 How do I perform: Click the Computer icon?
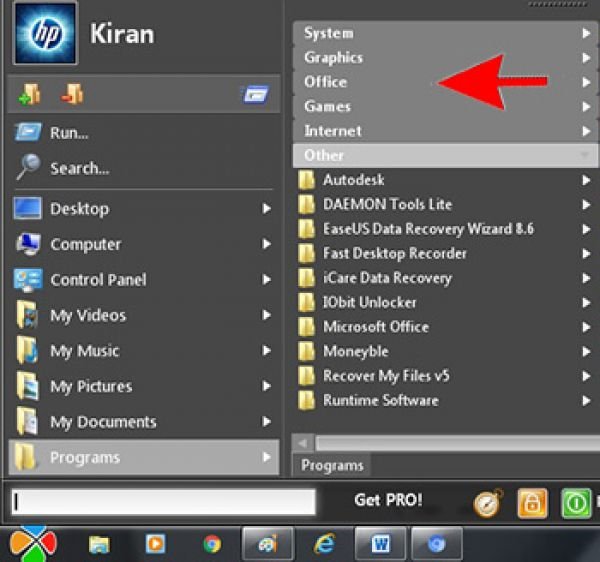pos(27,244)
